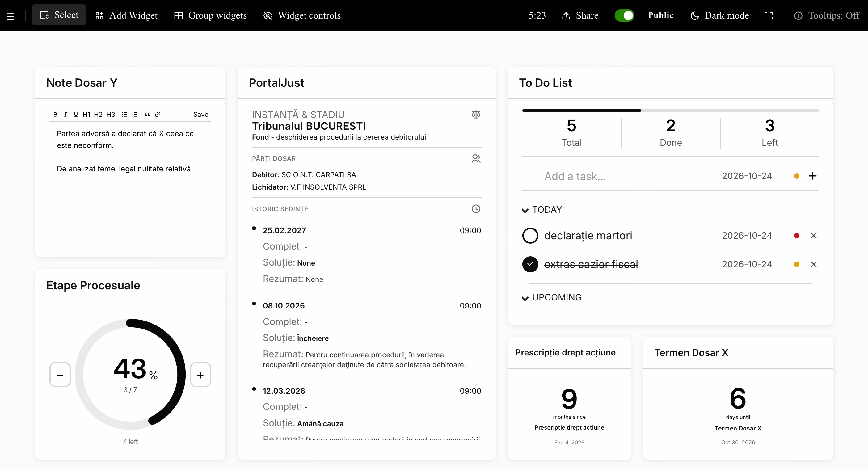
Task: Uncheck extras cazier fiscal task
Action: point(530,264)
